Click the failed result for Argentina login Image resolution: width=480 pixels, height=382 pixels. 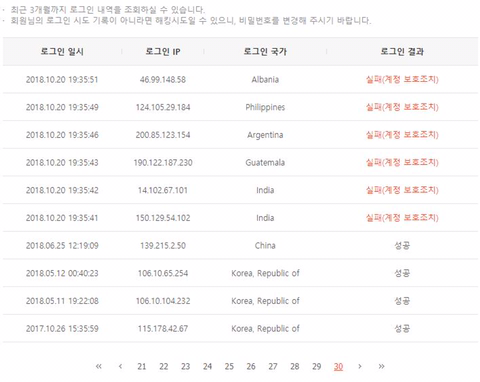402,135
